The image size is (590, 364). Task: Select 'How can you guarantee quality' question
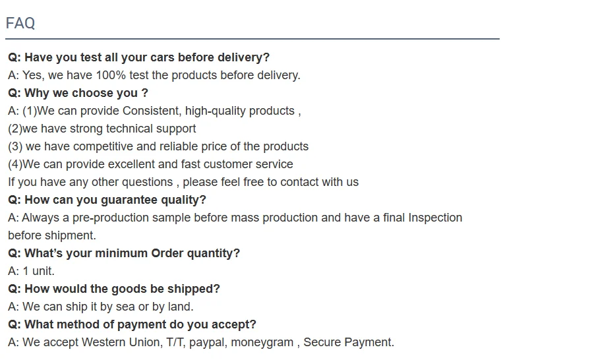pyautogui.click(x=107, y=200)
